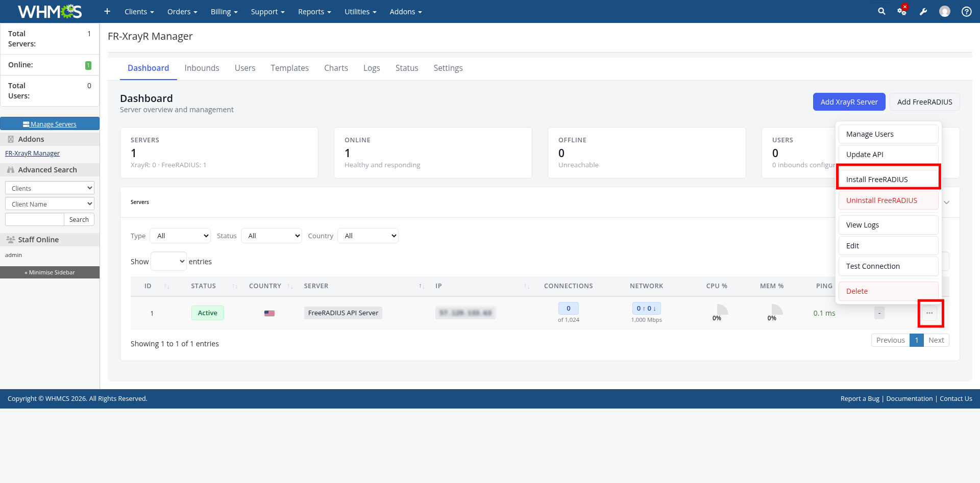Click the Add XrayR Server button
Screen dimensions: 980x483
click(849, 102)
